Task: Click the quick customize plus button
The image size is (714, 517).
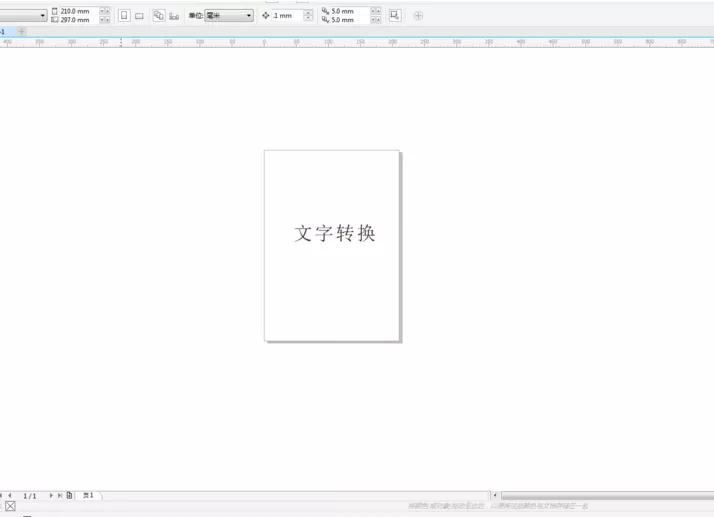Action: click(418, 16)
